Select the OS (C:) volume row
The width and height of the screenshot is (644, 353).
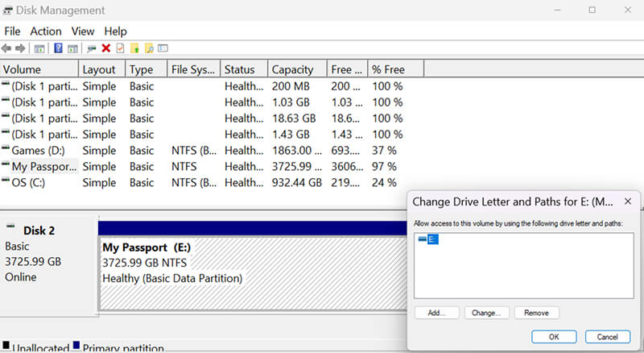point(212,183)
